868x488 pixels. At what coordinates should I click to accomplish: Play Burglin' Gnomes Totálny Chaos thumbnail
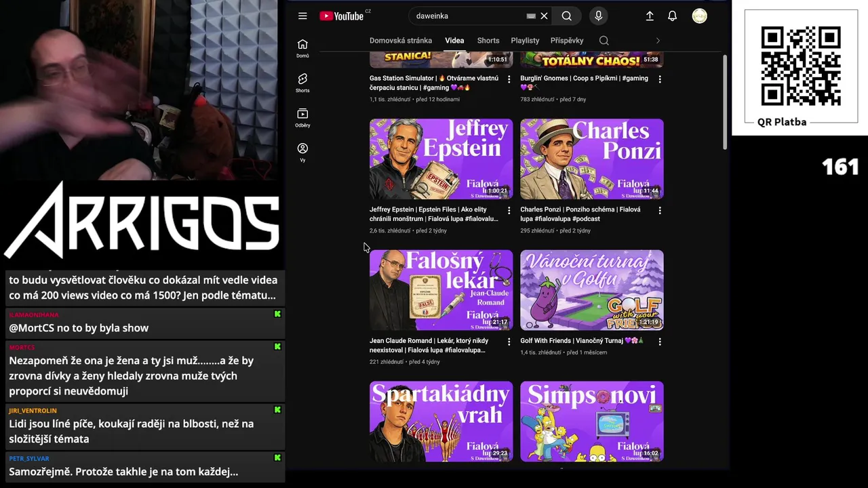pyautogui.click(x=592, y=59)
